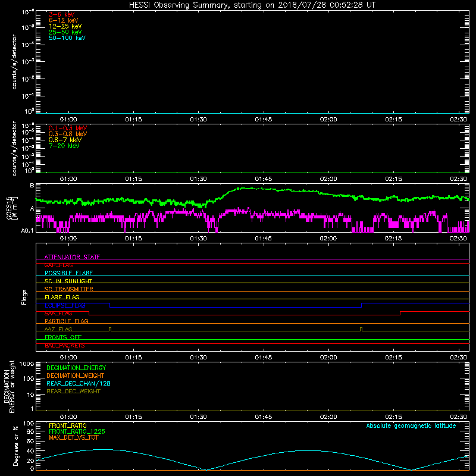Click the first olive flag spike near 01:10
This screenshot has width=476, height=476.
coord(110,330)
